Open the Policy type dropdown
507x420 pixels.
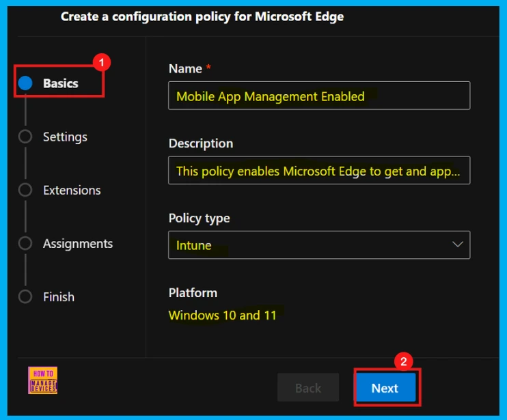tap(319, 245)
